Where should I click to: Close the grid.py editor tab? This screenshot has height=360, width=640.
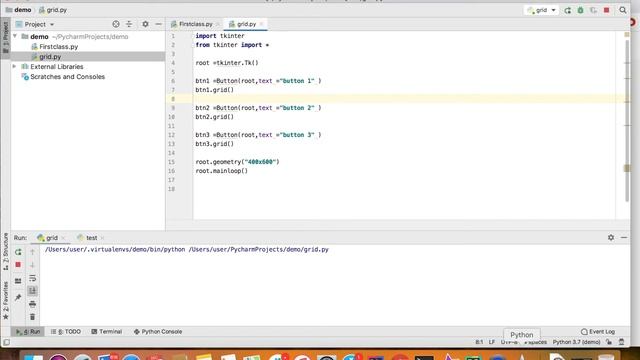pyautogui.click(x=261, y=24)
